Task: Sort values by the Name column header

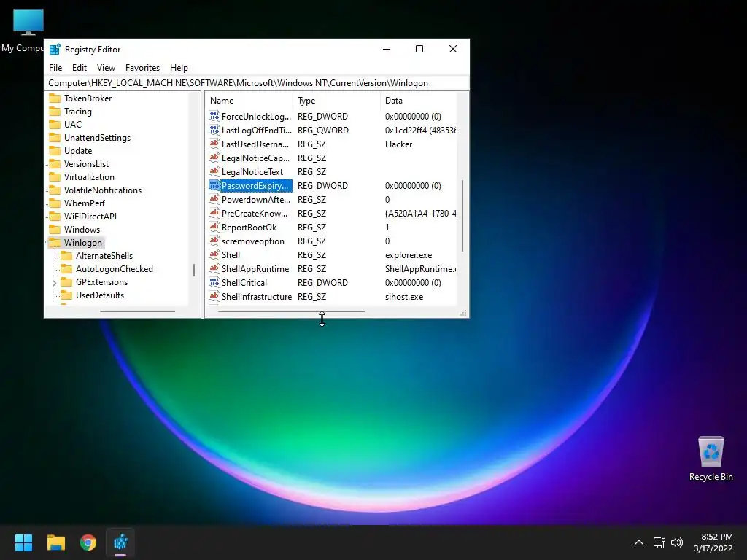Action: pos(249,101)
